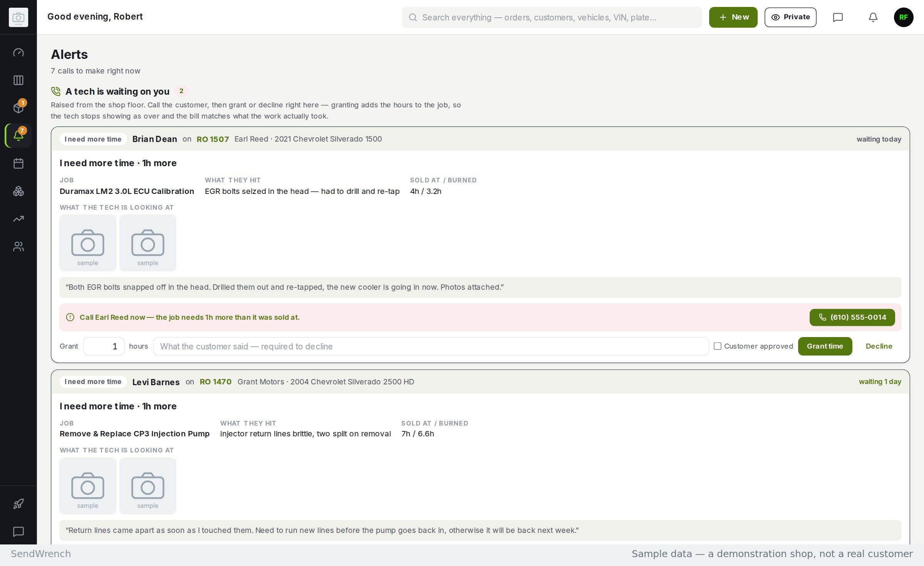Open the parts box icon with badge 1

click(x=18, y=108)
